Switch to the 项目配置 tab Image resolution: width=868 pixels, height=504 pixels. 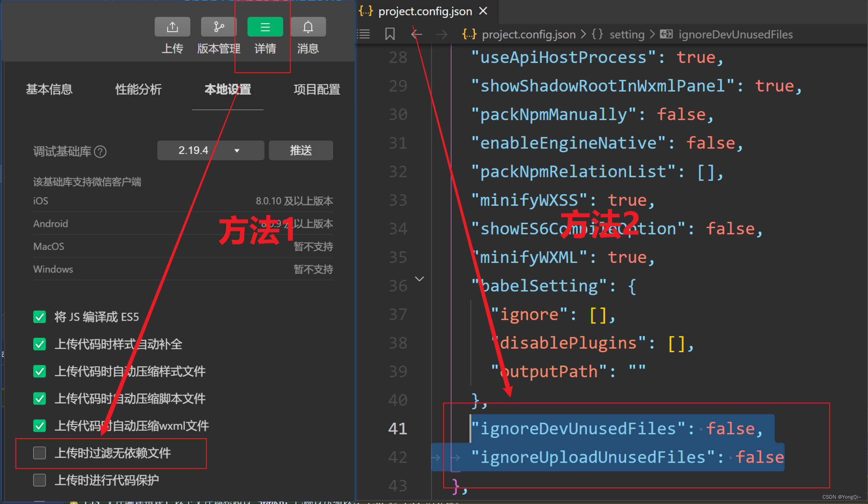tap(317, 89)
